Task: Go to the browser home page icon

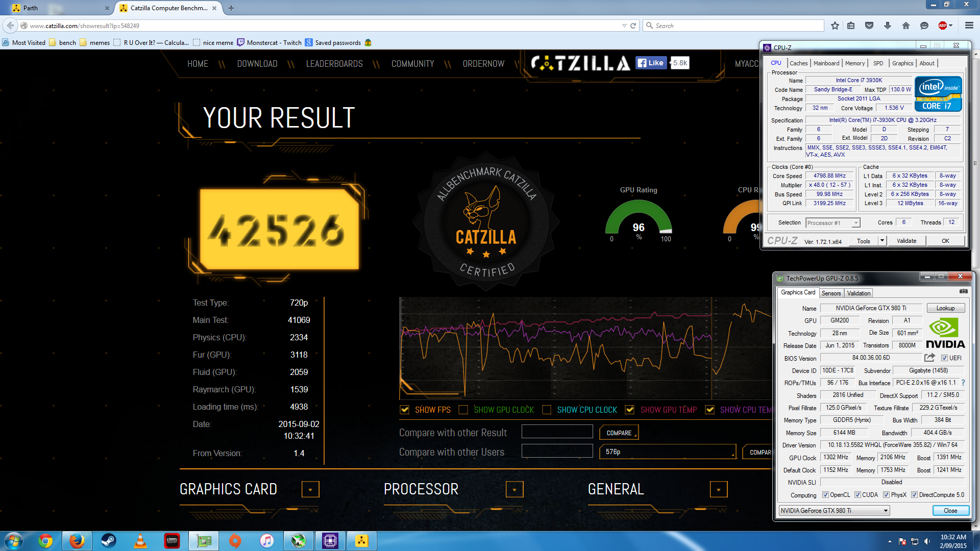Action: pyautogui.click(x=906, y=26)
